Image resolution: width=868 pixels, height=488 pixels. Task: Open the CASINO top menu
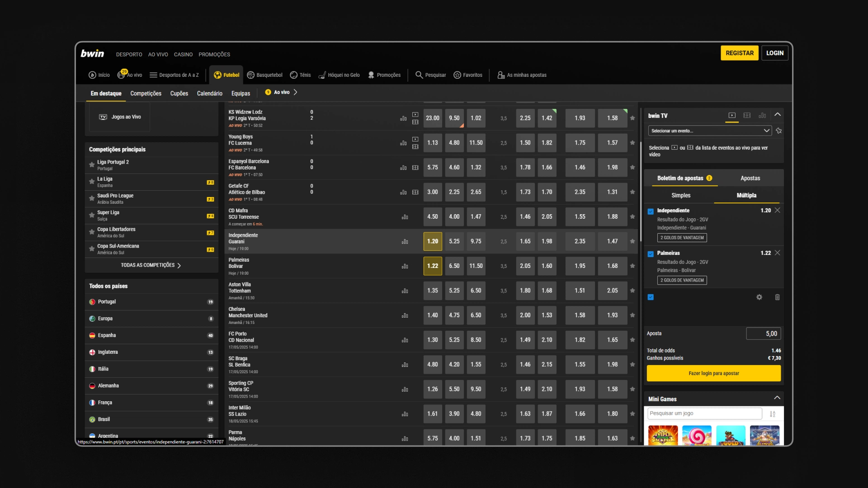[183, 55]
